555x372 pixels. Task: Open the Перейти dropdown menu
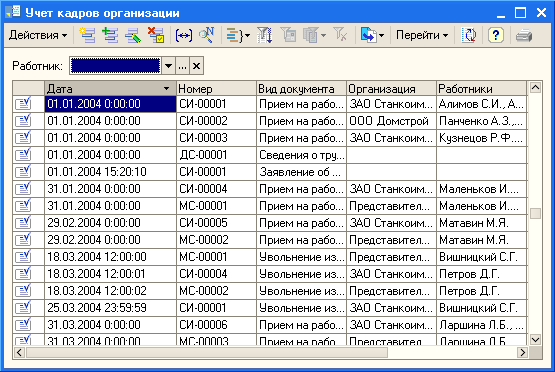click(x=422, y=35)
